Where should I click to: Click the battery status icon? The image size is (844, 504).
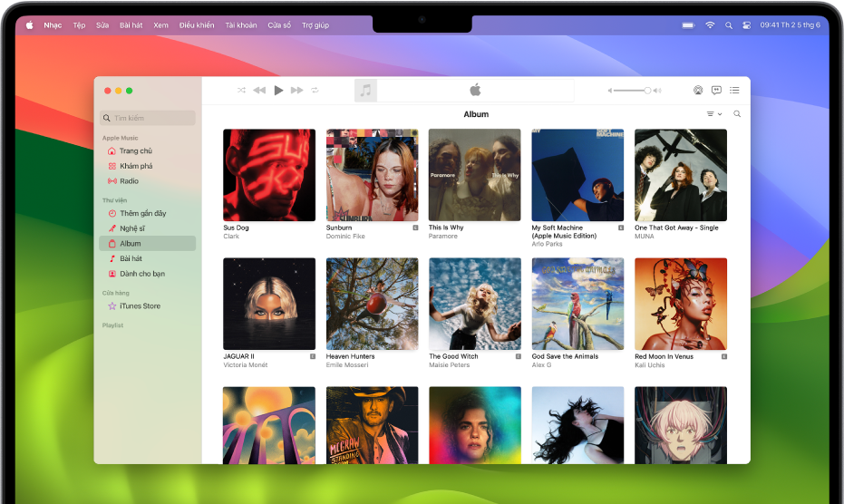coord(688,25)
